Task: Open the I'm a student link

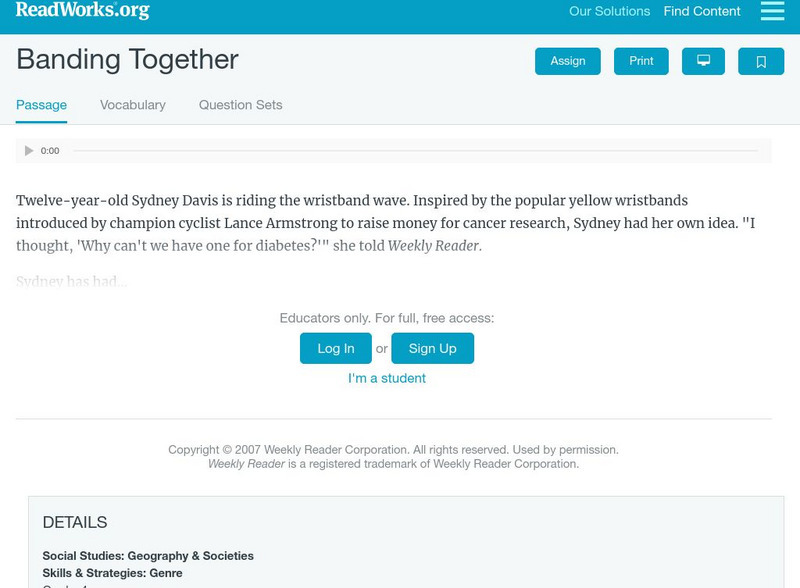Action: [x=386, y=378]
